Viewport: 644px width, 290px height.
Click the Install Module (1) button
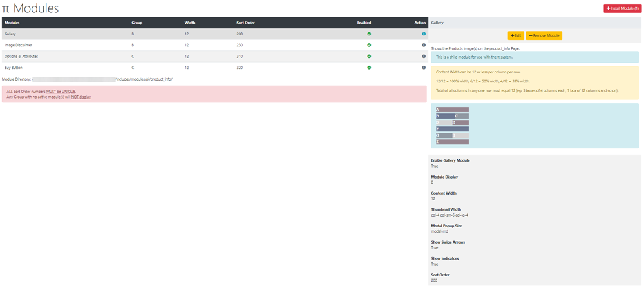pos(622,8)
